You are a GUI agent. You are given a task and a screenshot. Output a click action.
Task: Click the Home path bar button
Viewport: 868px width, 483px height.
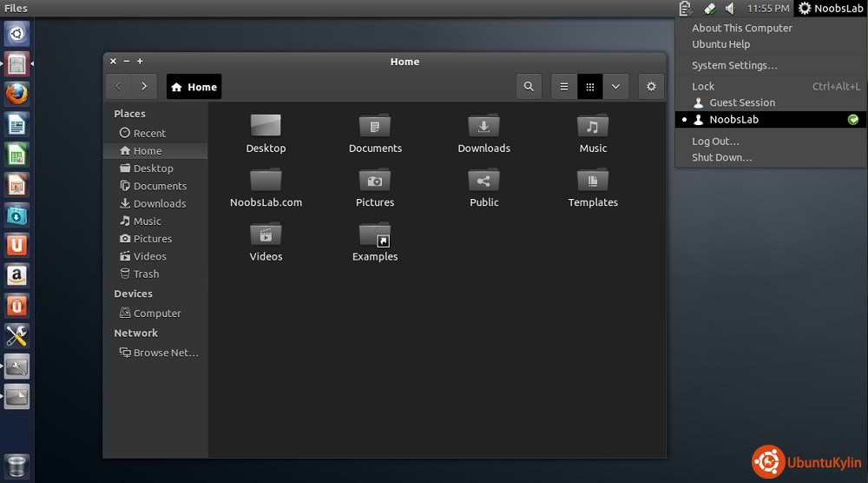[x=194, y=87]
